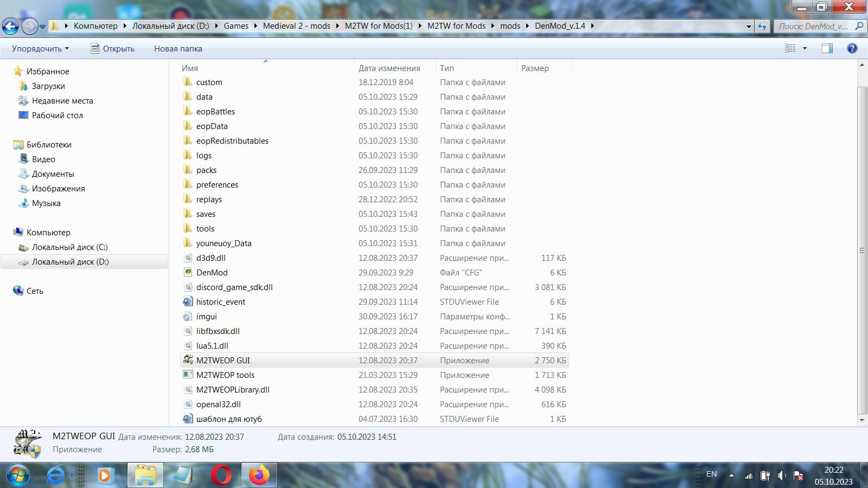
Task: Open the Windows Start button
Action: point(17,476)
